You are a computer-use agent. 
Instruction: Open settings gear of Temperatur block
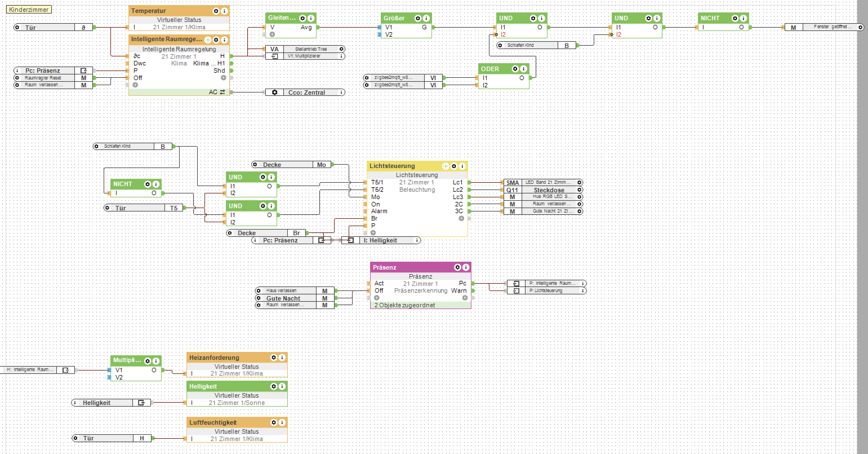coord(216,11)
